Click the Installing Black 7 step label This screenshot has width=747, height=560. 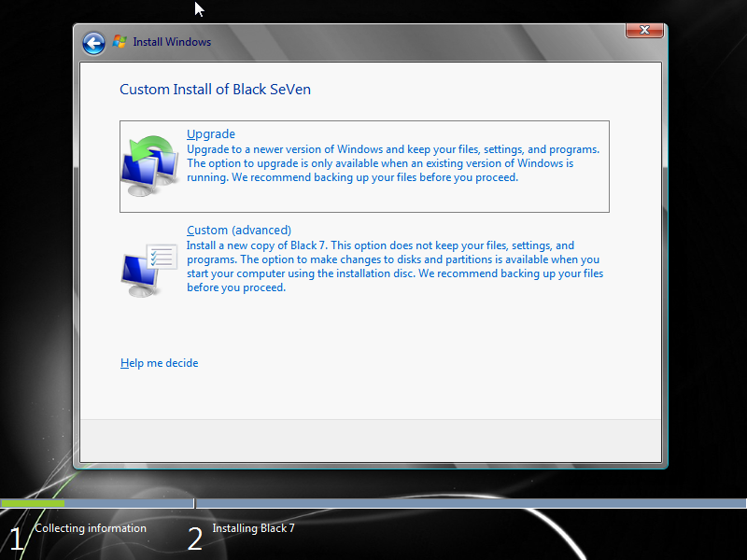253,528
